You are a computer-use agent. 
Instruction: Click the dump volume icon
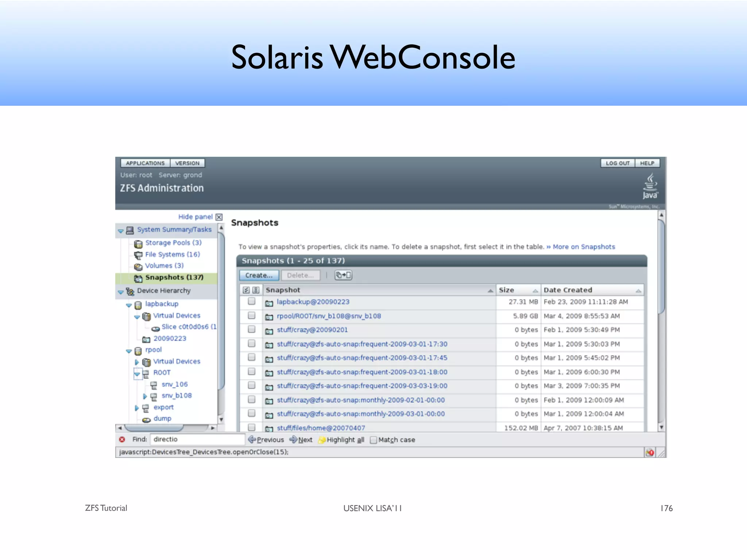coord(146,420)
